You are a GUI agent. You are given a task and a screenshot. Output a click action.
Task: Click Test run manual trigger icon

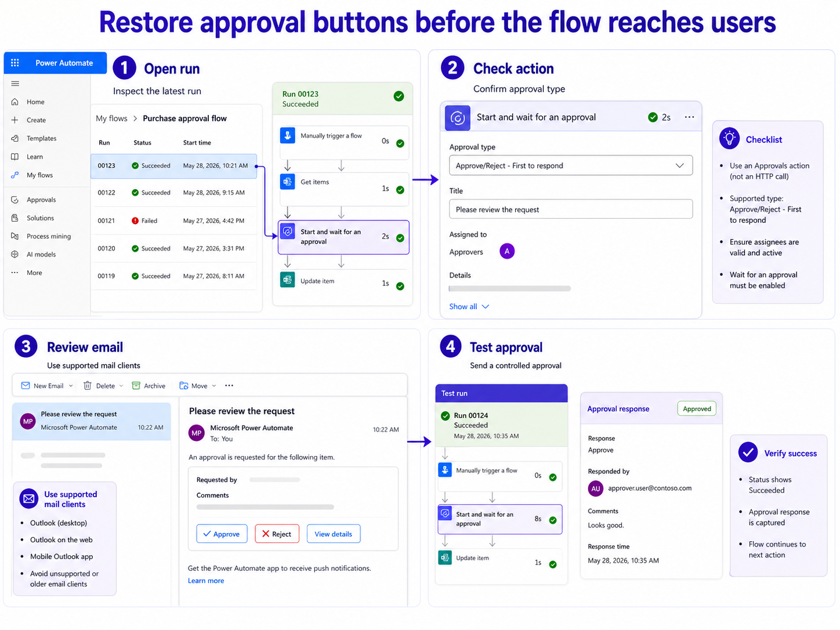point(445,470)
